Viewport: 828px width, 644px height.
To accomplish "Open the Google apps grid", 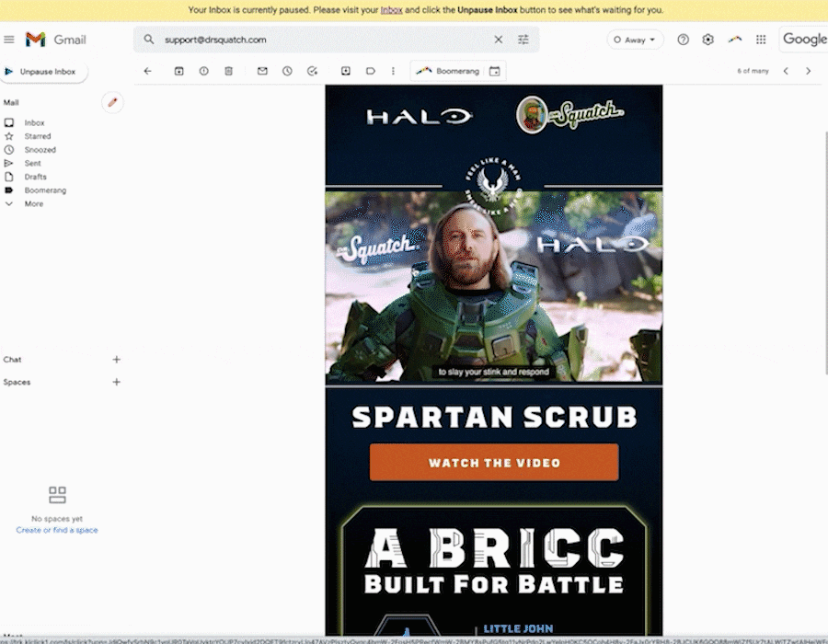I will [x=761, y=40].
